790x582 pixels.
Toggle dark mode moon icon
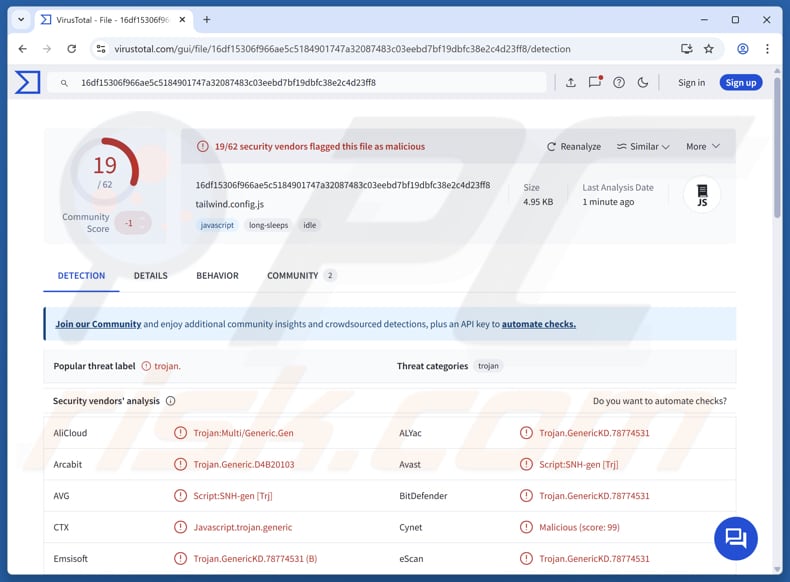643,83
